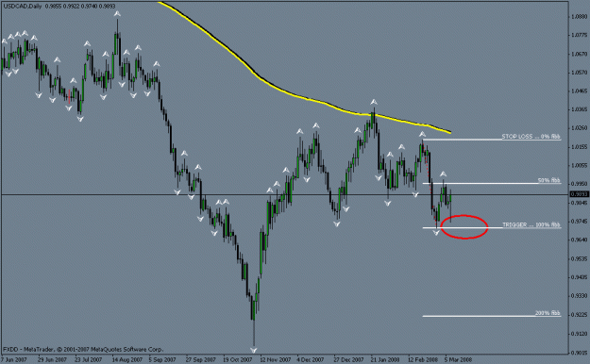Click the 1.0055 price axis label
590x364 pixels.
(x=579, y=165)
